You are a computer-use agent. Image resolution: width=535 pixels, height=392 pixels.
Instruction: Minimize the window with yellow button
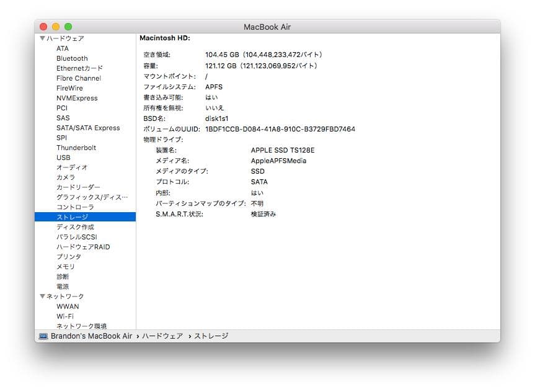56,27
